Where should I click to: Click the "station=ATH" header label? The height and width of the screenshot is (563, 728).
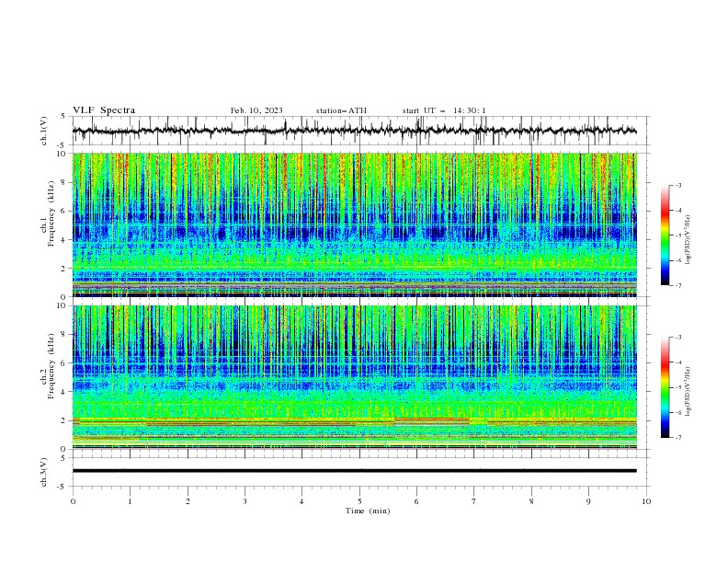click(x=341, y=110)
